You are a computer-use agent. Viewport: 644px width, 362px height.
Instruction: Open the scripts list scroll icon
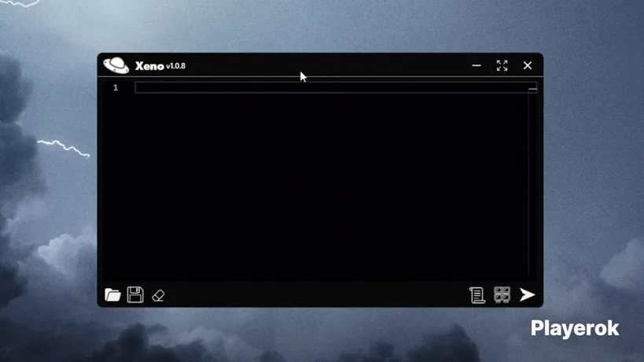point(477,295)
